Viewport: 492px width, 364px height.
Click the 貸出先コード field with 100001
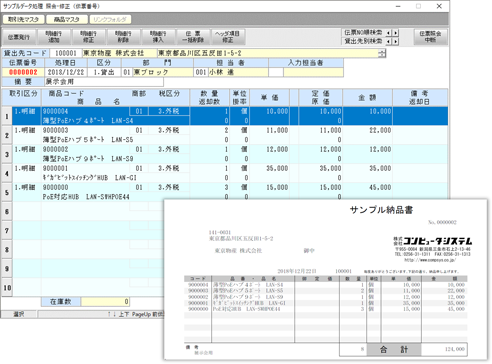coord(66,53)
